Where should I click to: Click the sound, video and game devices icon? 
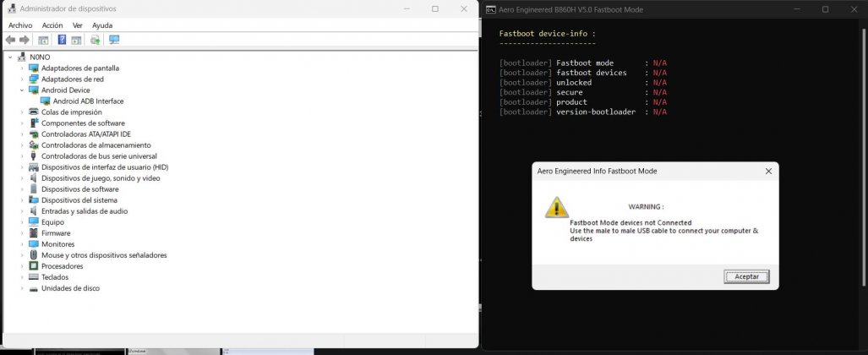coord(34,178)
